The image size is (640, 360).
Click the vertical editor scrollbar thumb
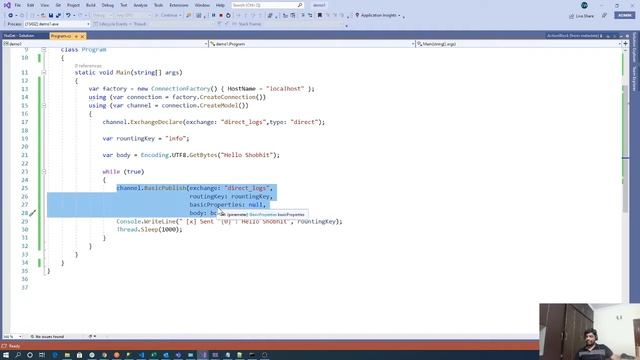point(625,149)
